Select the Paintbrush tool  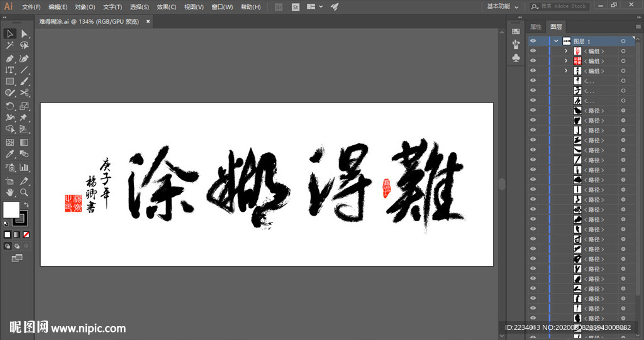pyautogui.click(x=25, y=81)
